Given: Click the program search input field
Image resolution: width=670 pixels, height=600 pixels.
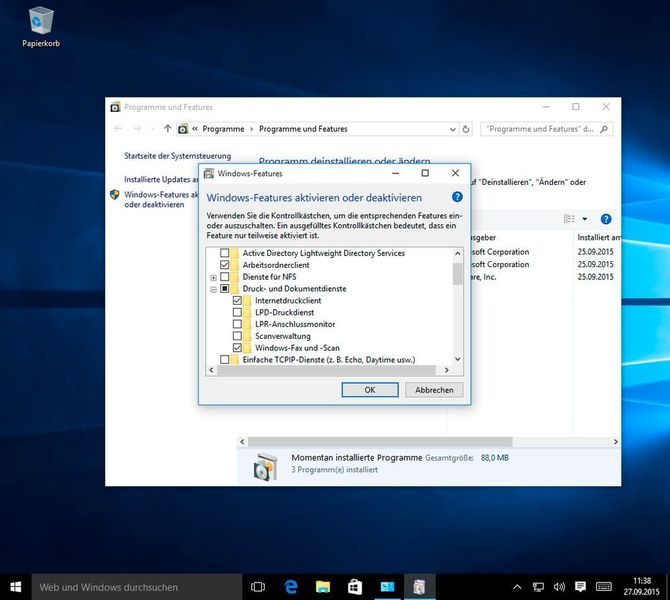Looking at the screenshot, I should point(541,129).
